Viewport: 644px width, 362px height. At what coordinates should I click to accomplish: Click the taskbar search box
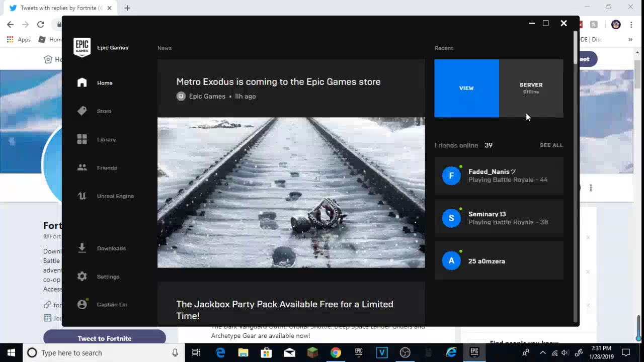point(104,353)
